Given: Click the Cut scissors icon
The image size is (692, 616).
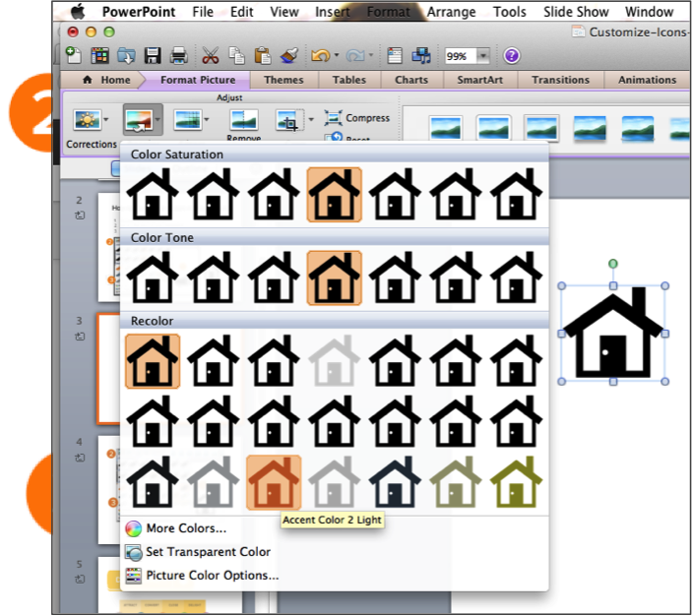Looking at the screenshot, I should point(211,56).
